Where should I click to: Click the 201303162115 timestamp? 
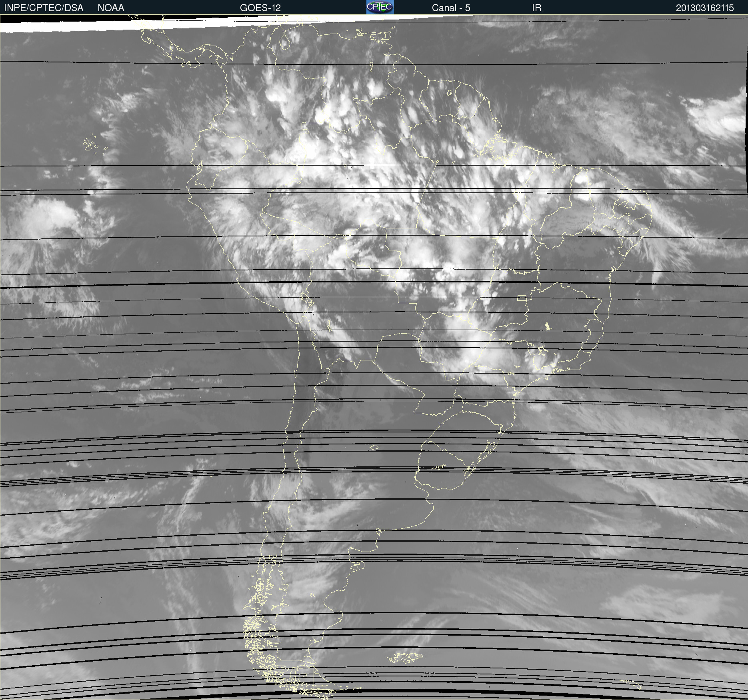[x=705, y=8]
